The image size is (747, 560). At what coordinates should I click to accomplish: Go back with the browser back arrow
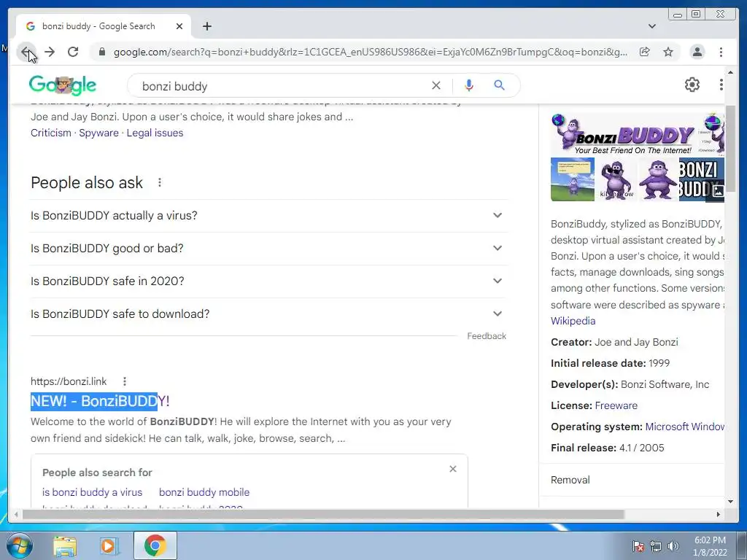26,52
